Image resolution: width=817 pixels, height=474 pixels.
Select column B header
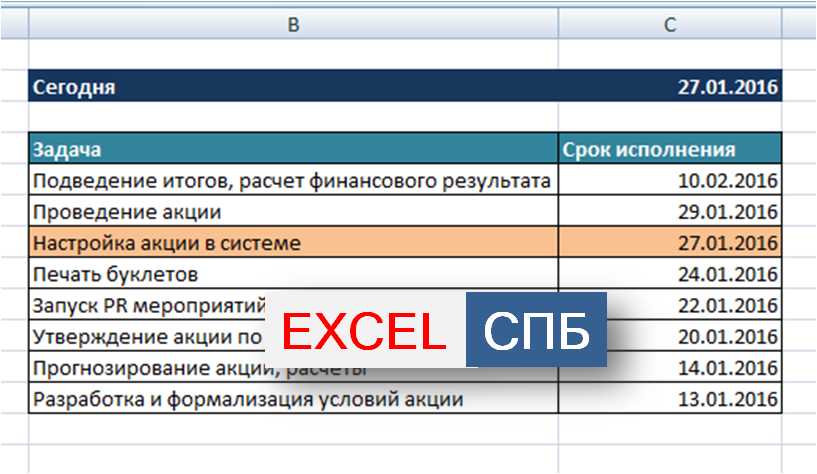point(293,25)
